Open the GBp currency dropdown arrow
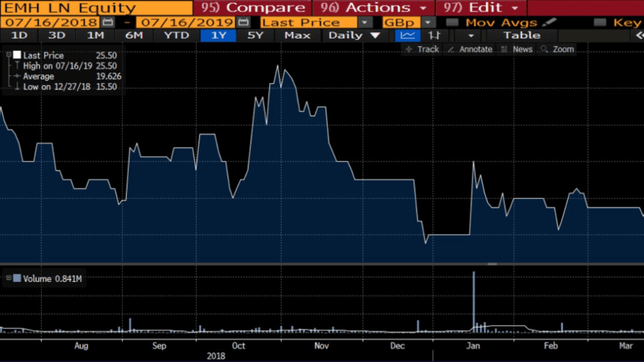Viewport: 644px width, 362px height. tap(429, 22)
